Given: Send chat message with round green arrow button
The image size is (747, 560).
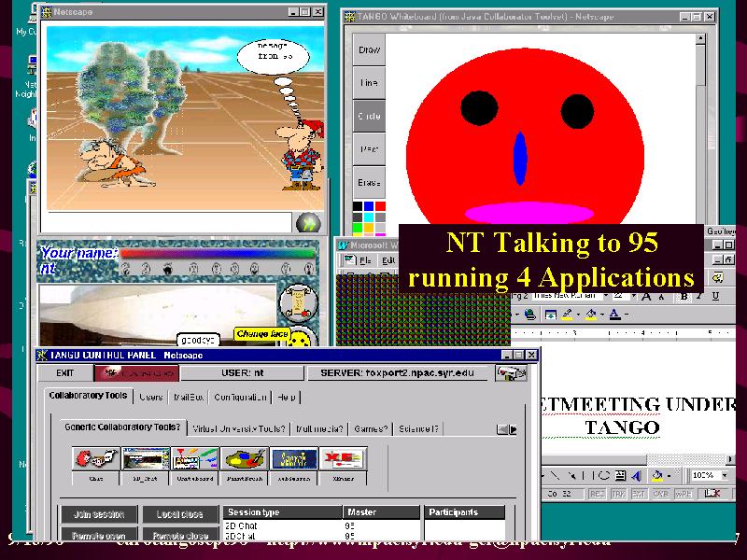Looking at the screenshot, I should (x=308, y=223).
